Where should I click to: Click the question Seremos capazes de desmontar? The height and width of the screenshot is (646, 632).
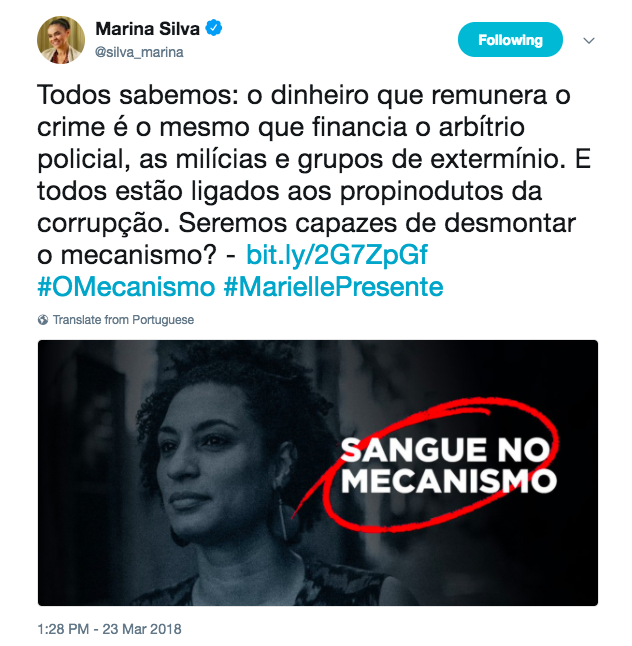377,223
